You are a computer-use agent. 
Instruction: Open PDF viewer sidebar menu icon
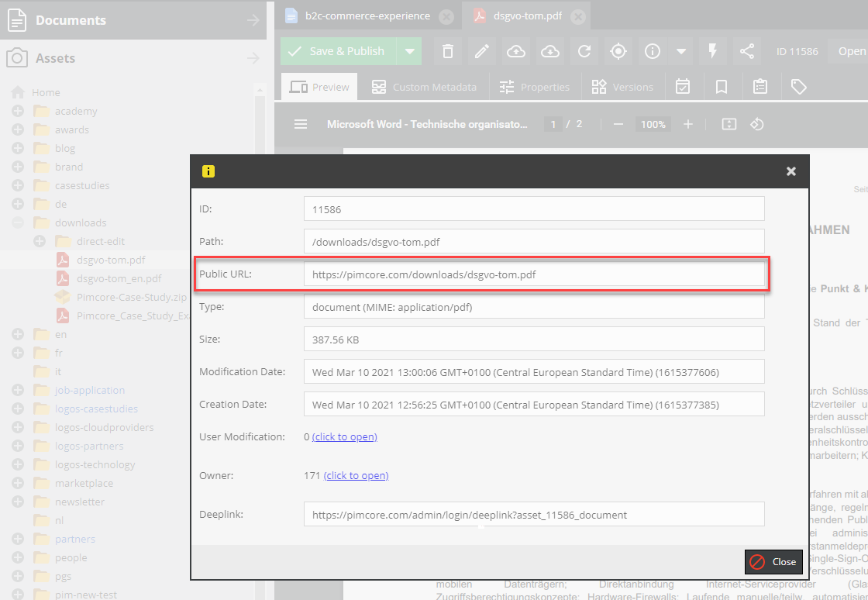[301, 124]
